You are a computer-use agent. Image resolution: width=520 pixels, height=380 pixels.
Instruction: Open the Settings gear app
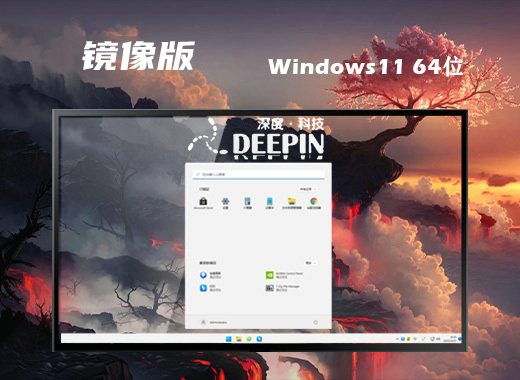click(x=225, y=203)
